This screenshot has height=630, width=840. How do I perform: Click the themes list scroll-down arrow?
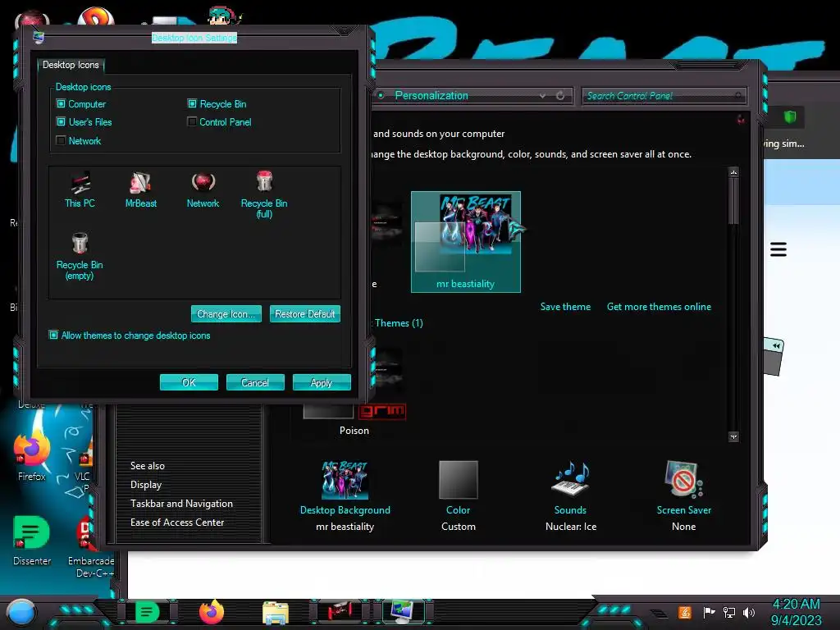click(733, 436)
